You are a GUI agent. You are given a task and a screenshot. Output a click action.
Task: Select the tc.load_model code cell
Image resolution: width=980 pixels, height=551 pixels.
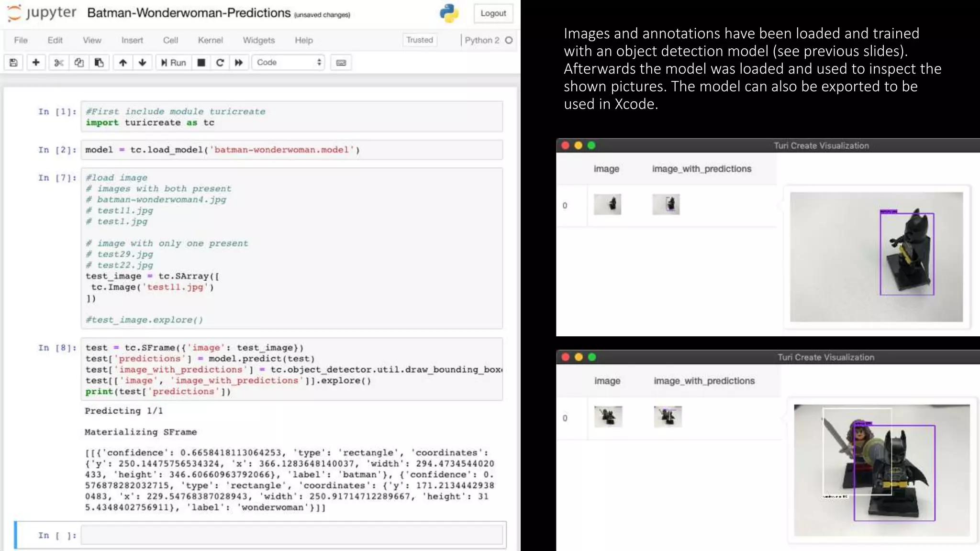click(x=292, y=150)
